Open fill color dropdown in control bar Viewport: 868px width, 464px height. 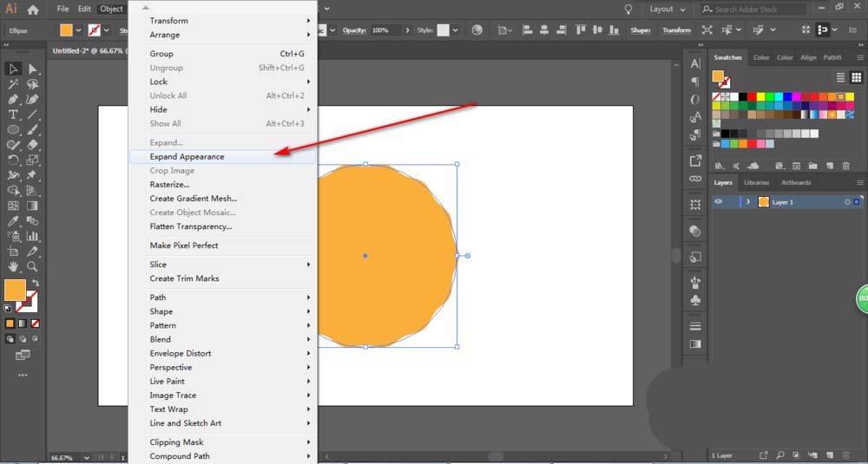point(78,30)
